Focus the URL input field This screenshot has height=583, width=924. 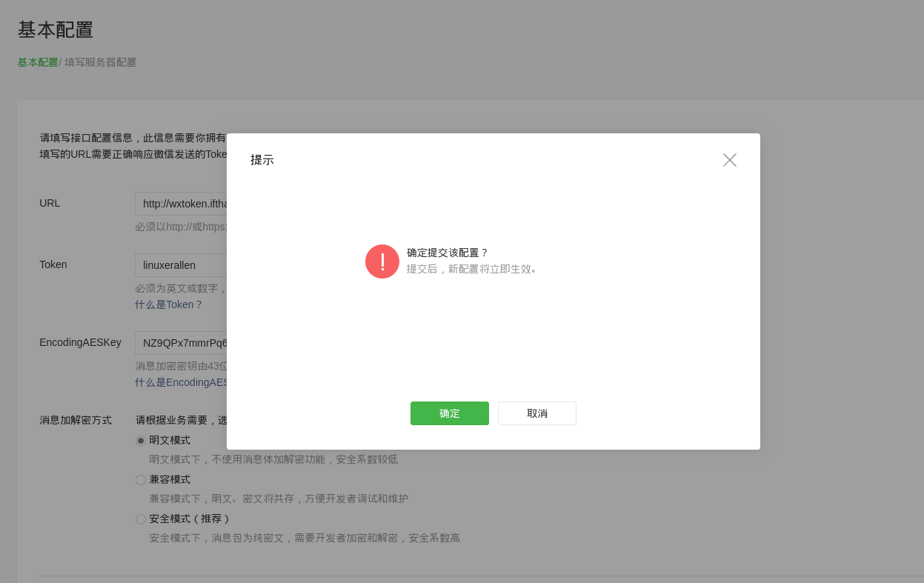pyautogui.click(x=181, y=204)
